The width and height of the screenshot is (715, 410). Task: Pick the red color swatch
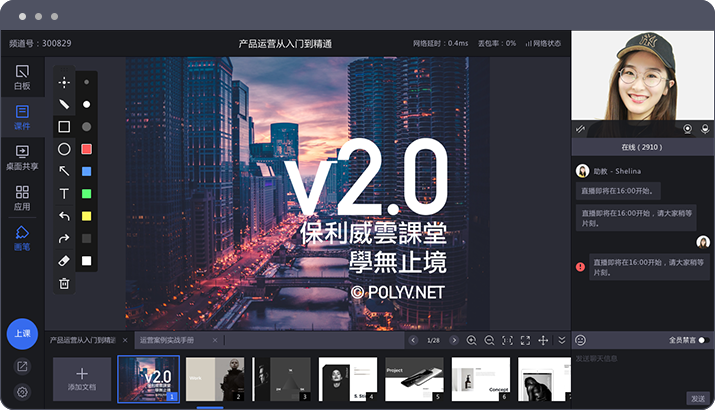tap(87, 149)
